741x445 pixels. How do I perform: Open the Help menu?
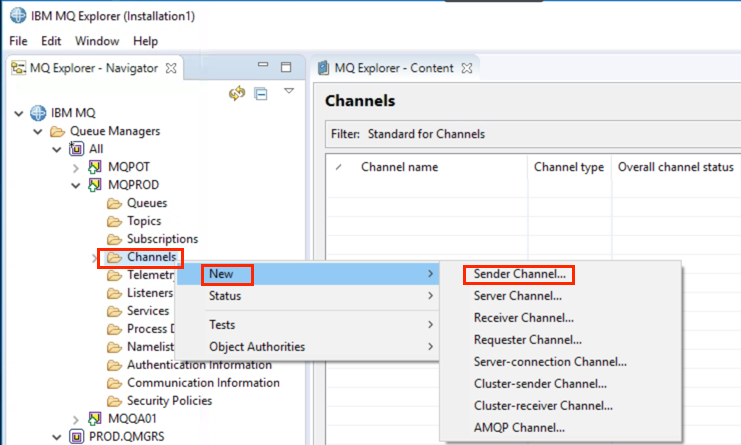click(x=145, y=41)
